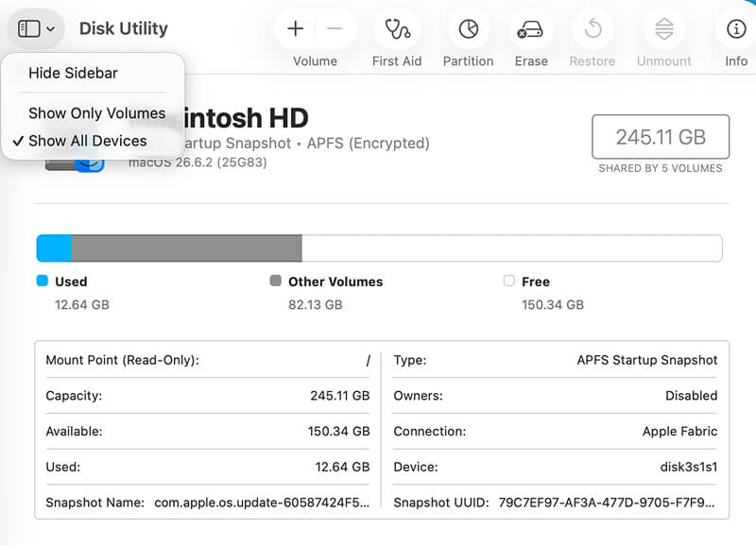Click the gray Other Volumes legend swatch

tap(276, 281)
